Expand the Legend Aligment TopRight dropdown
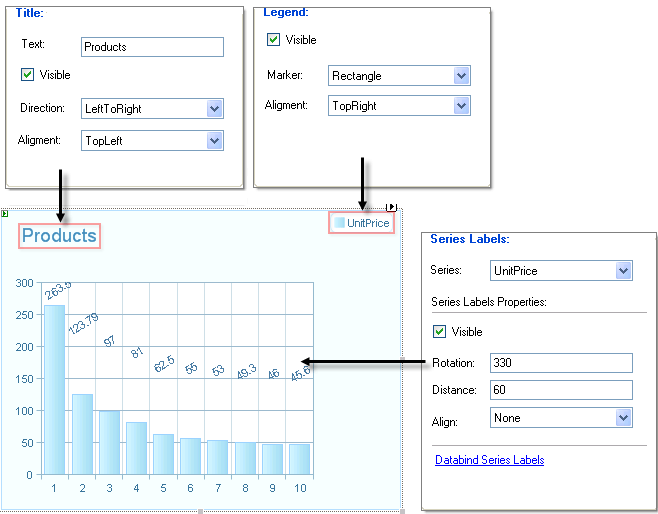The image size is (658, 514). 461,105
